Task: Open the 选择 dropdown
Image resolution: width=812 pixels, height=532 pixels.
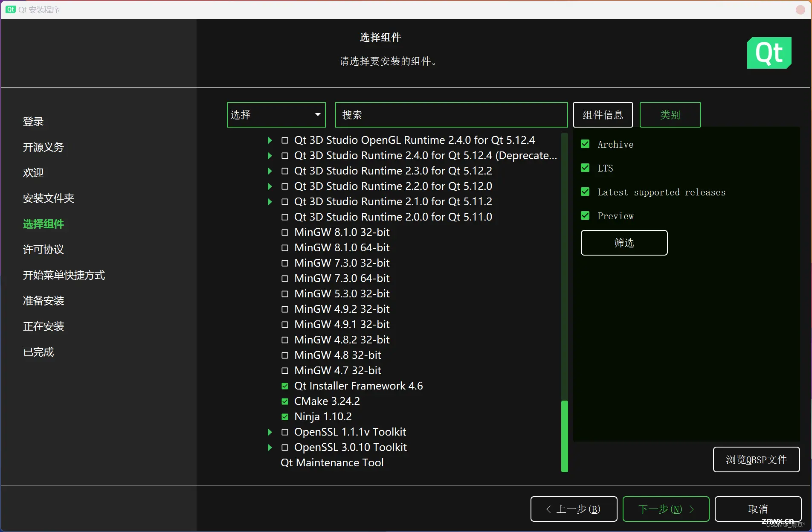Action: [x=276, y=115]
